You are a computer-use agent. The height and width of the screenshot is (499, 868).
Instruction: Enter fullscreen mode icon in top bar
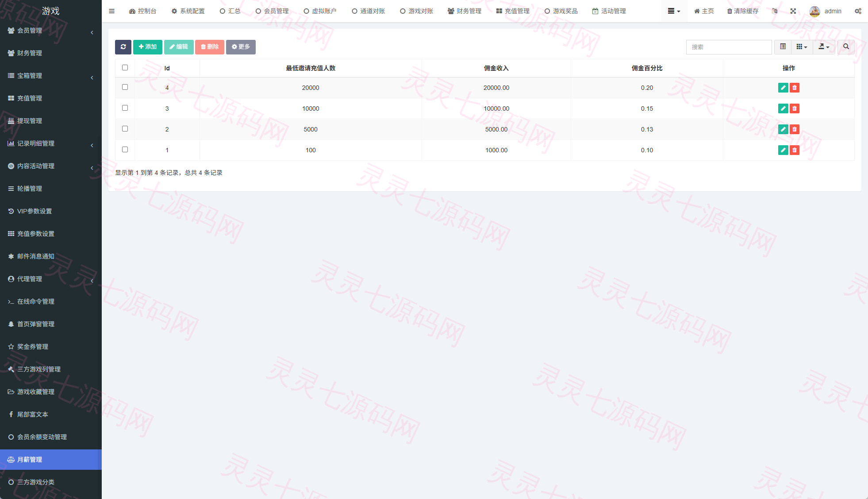pyautogui.click(x=793, y=11)
